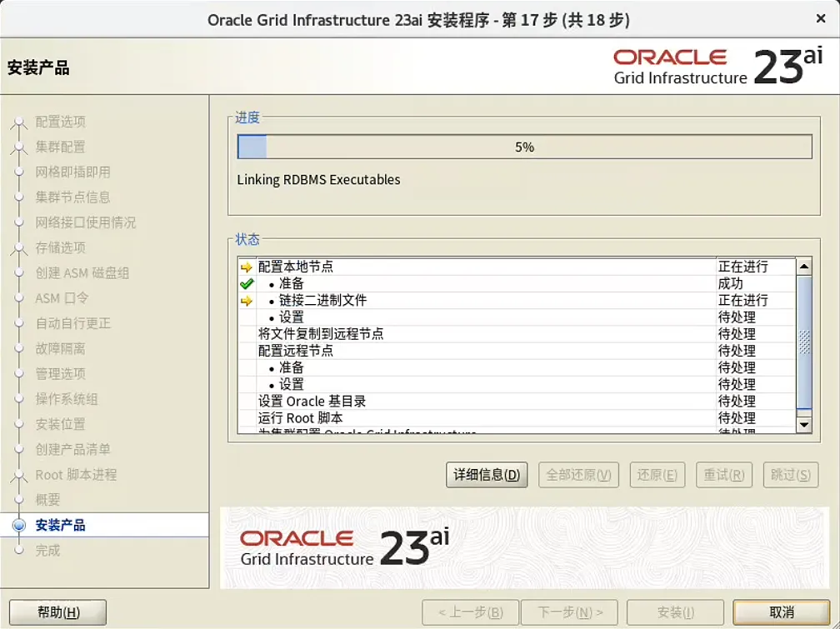
Task: Click the 帮助(H) help button
Action: (57, 612)
